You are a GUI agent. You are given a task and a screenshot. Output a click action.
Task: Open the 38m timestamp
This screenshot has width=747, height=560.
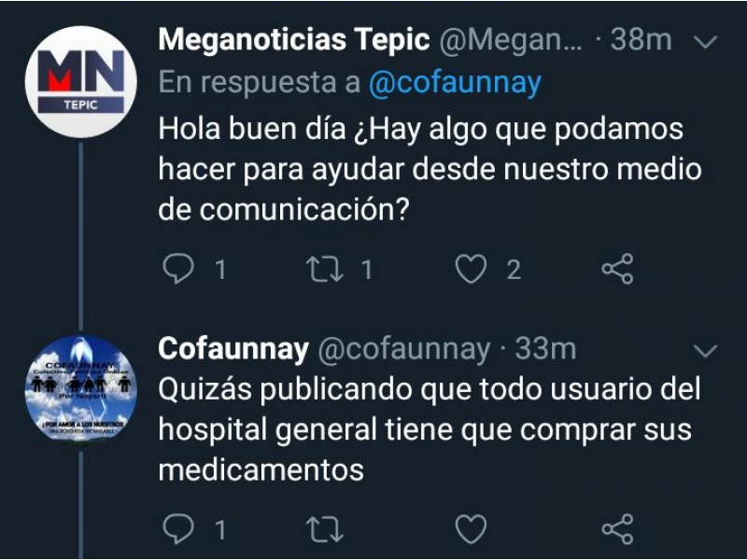pyautogui.click(x=641, y=39)
